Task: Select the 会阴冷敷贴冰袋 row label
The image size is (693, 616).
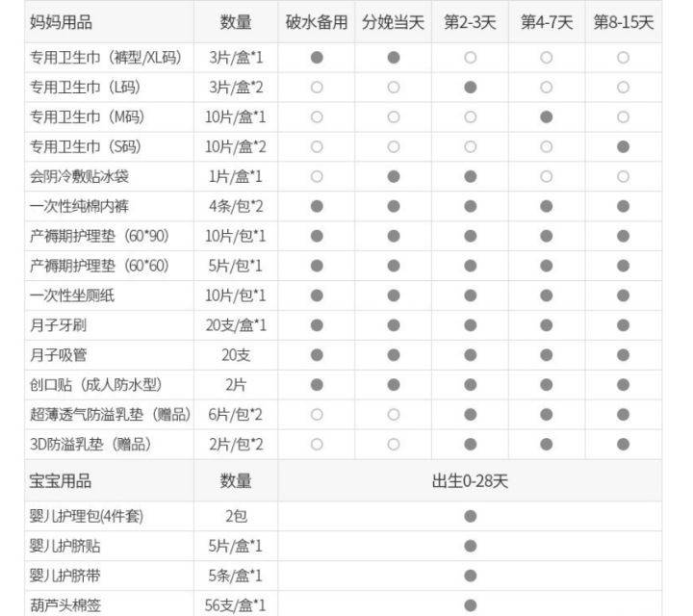Action: (x=79, y=176)
